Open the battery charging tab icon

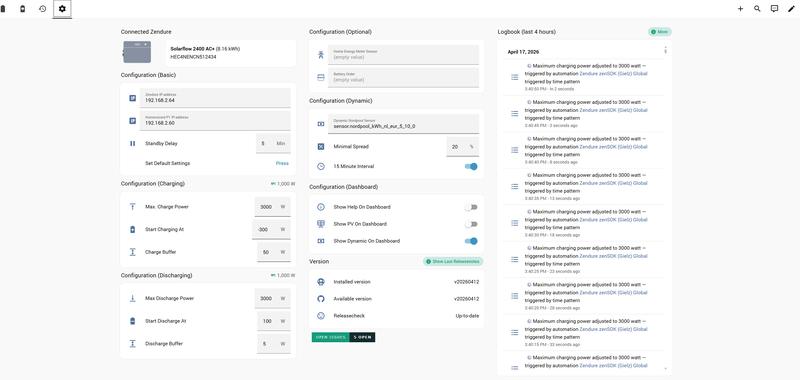click(x=22, y=9)
